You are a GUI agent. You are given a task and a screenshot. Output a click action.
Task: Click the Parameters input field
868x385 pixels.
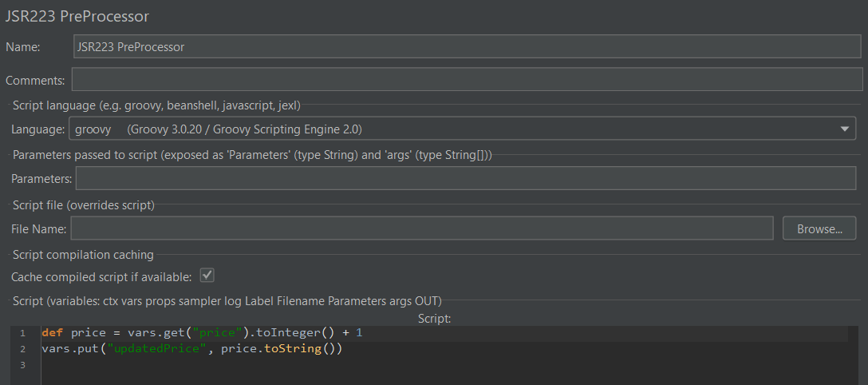click(466, 178)
